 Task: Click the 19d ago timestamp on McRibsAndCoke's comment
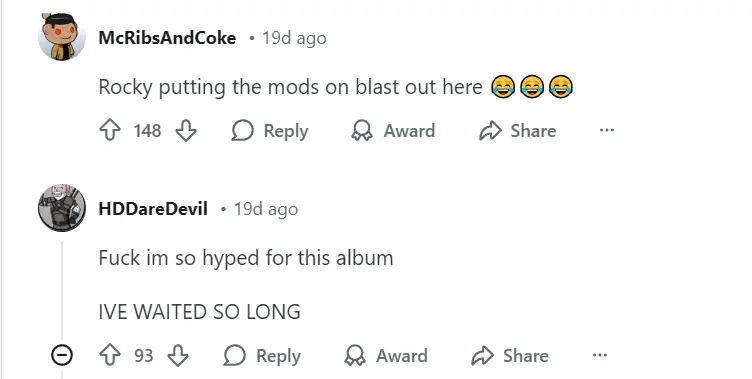294,38
